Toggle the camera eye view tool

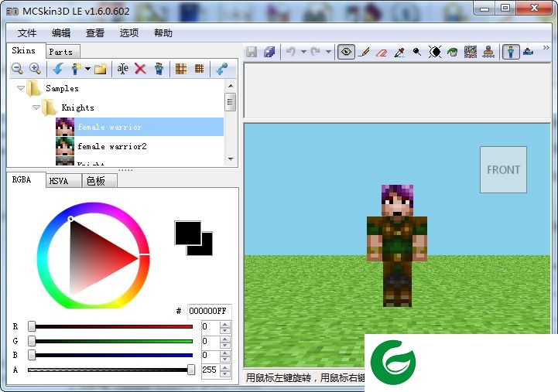pyautogui.click(x=346, y=52)
